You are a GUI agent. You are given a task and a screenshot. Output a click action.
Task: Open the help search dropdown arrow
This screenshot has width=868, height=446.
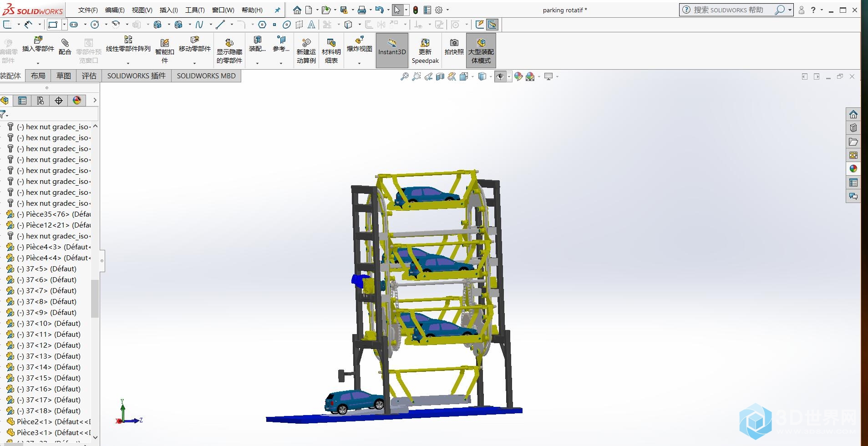tap(790, 10)
